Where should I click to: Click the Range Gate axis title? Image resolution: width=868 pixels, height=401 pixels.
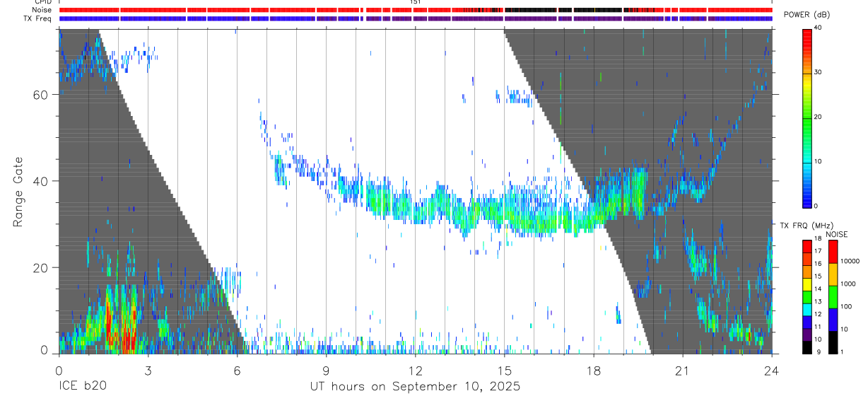click(18, 192)
